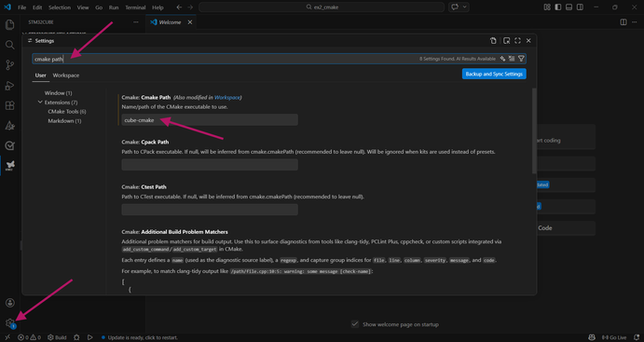The image size is (644, 342).
Task: Click Customize Layout icon in title bar
Action: (x=547, y=7)
